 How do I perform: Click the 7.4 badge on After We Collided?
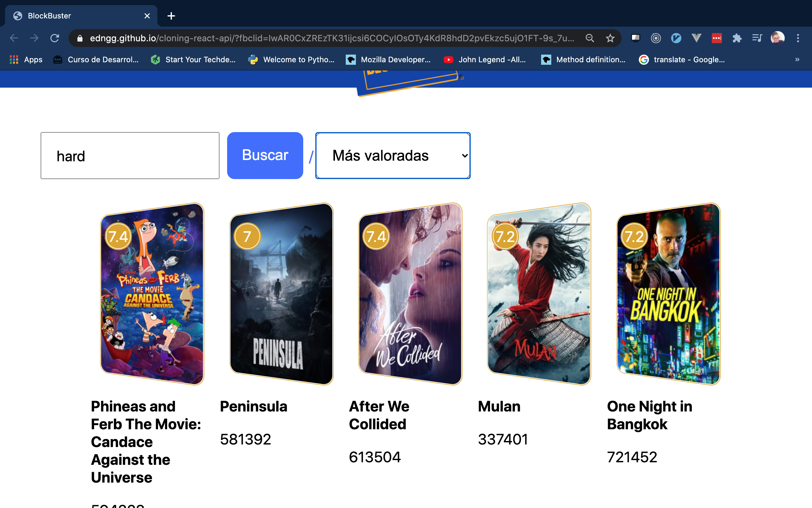coord(376,236)
